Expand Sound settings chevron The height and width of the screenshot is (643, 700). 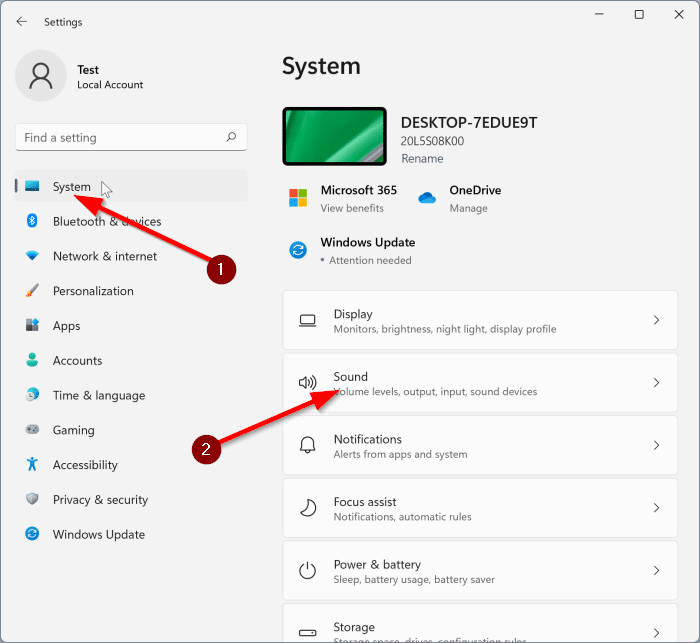pos(656,383)
